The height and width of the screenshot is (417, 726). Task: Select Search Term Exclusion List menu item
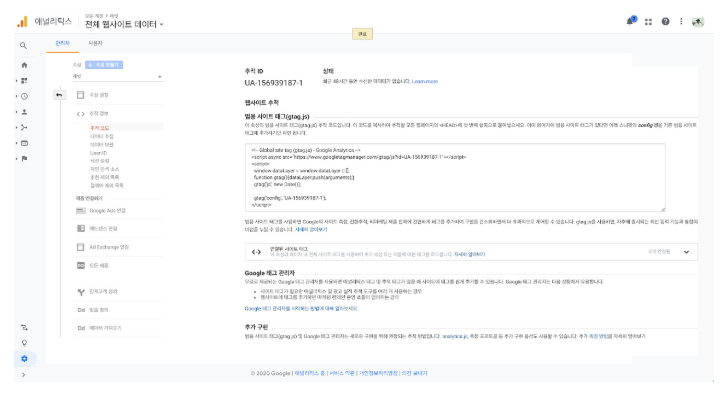[x=106, y=186]
